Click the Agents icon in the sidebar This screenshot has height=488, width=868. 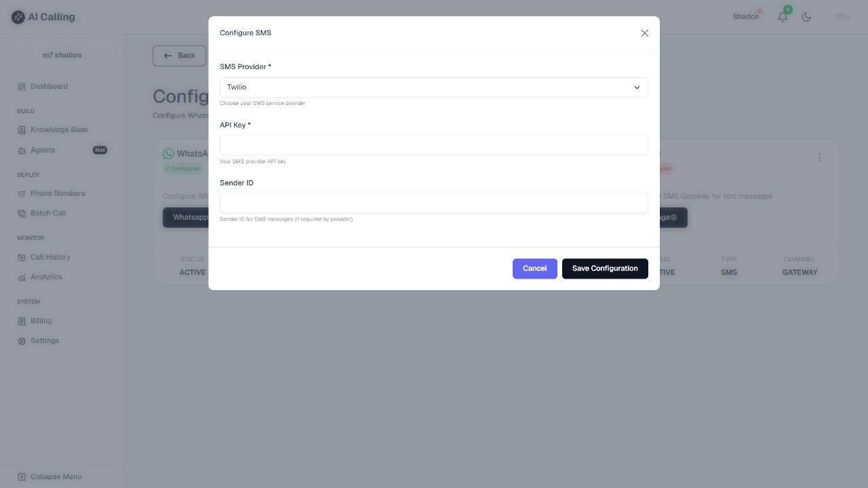coord(22,150)
